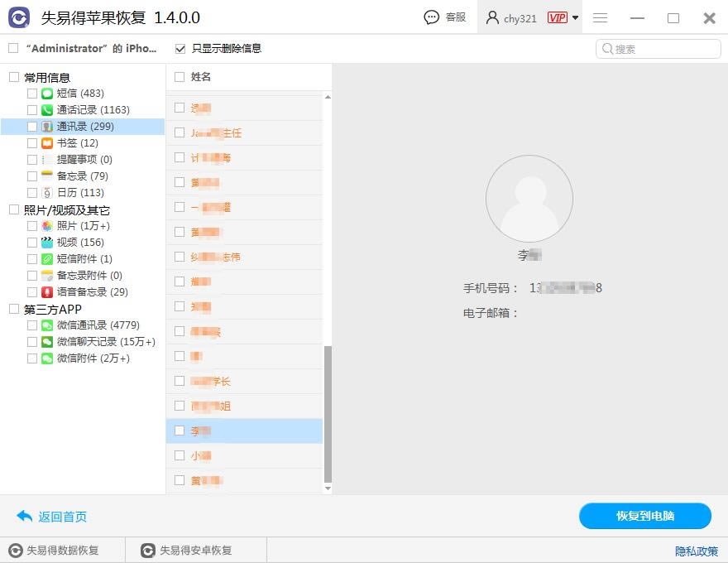Open 书签 (12) category
This screenshot has height=563, width=728.
(78, 143)
